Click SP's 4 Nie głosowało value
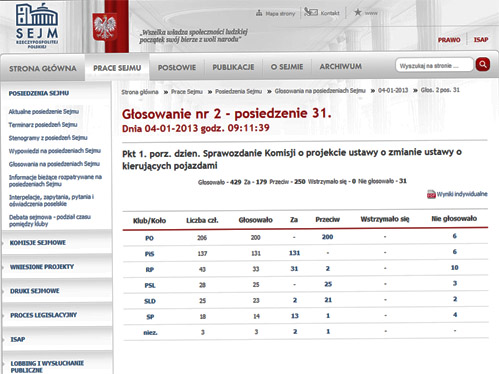Screen dimensions: 499x374 [455, 314]
